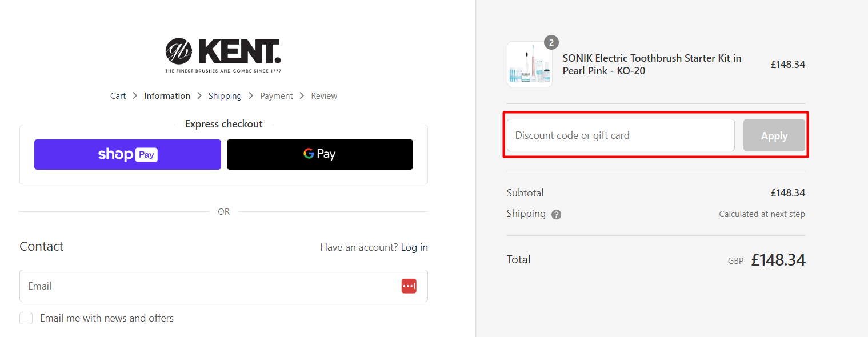The image size is (868, 337).
Task: Select the Information breadcrumb step
Action: pyautogui.click(x=167, y=96)
